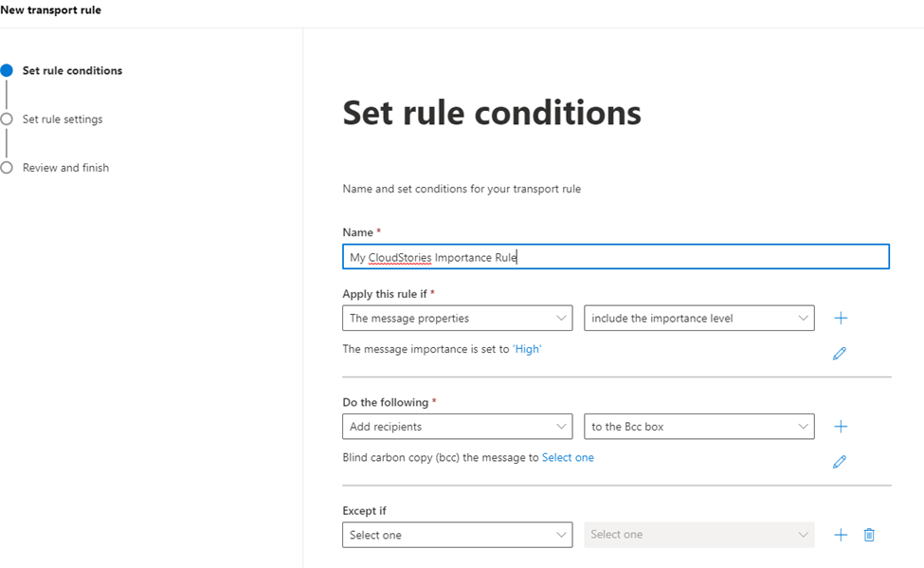This screenshot has width=924, height=568.
Task: Open 'The message properties' dropdown
Action: 457,319
